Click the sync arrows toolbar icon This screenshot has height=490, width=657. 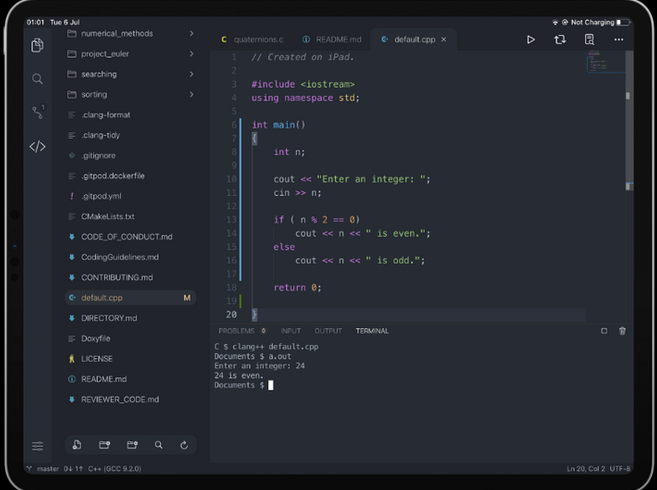point(560,39)
